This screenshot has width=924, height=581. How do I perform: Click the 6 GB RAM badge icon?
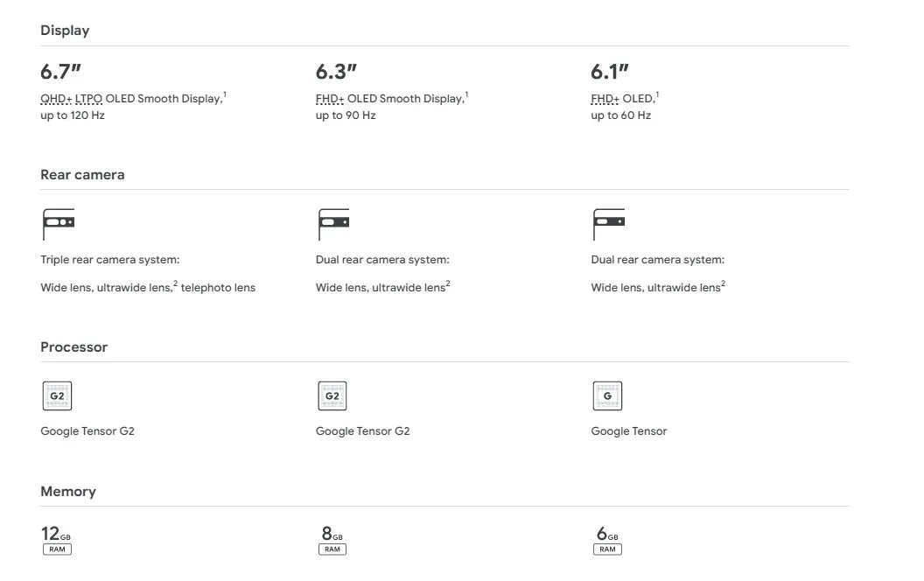(607, 549)
